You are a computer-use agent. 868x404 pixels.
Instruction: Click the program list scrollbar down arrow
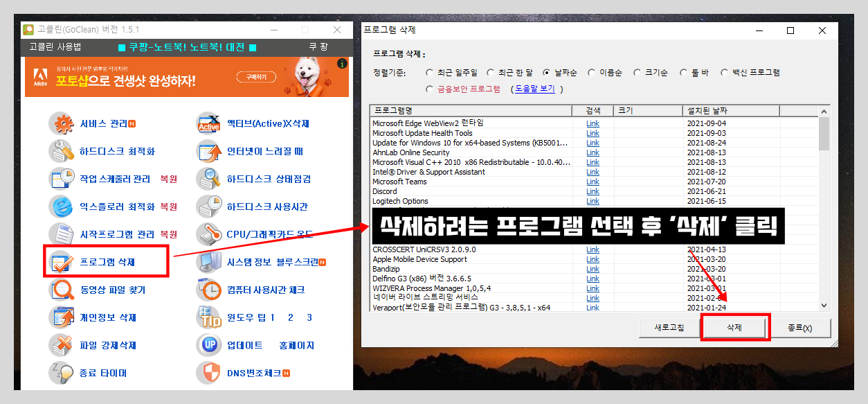click(x=824, y=305)
